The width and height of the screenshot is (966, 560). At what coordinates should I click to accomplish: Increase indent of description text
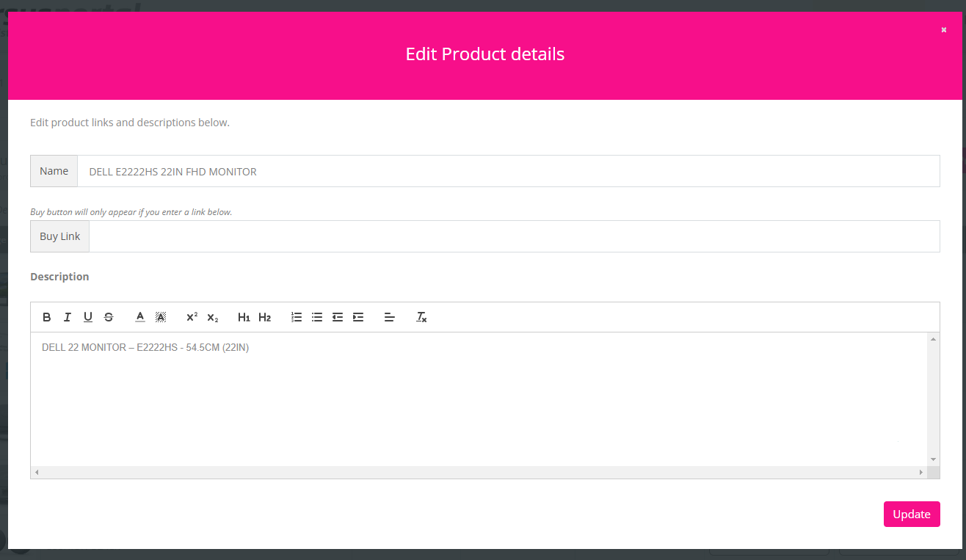pyautogui.click(x=358, y=317)
